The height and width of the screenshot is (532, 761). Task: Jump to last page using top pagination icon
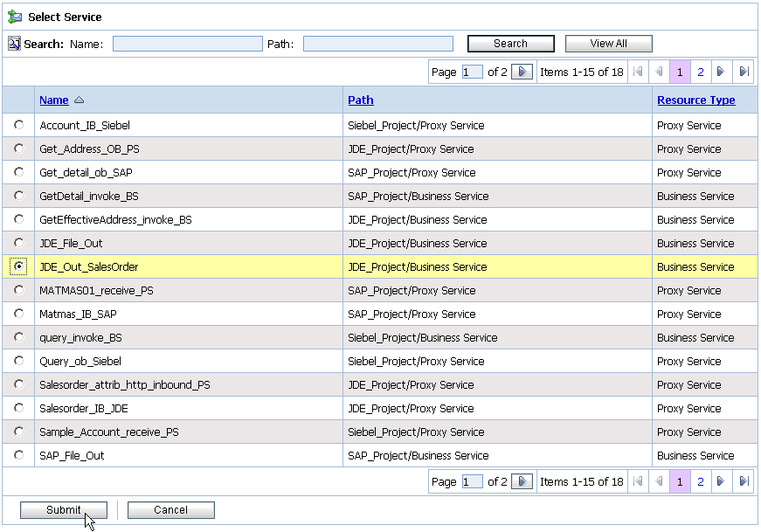click(744, 71)
